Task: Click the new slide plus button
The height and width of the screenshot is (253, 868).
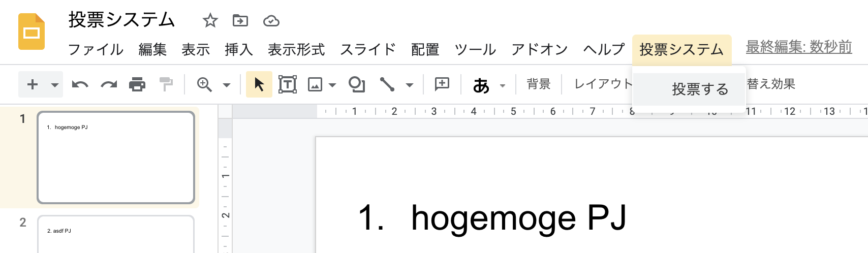Action: coord(33,84)
